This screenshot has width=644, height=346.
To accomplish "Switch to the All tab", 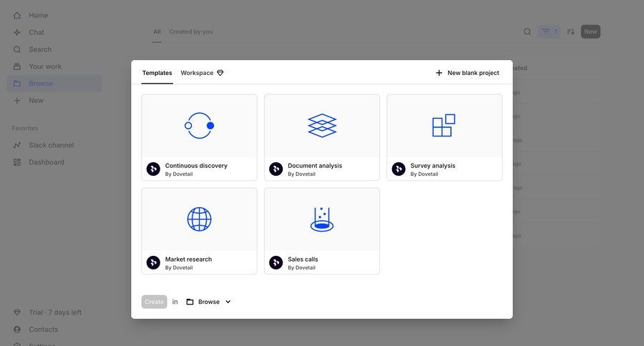I will [157, 31].
